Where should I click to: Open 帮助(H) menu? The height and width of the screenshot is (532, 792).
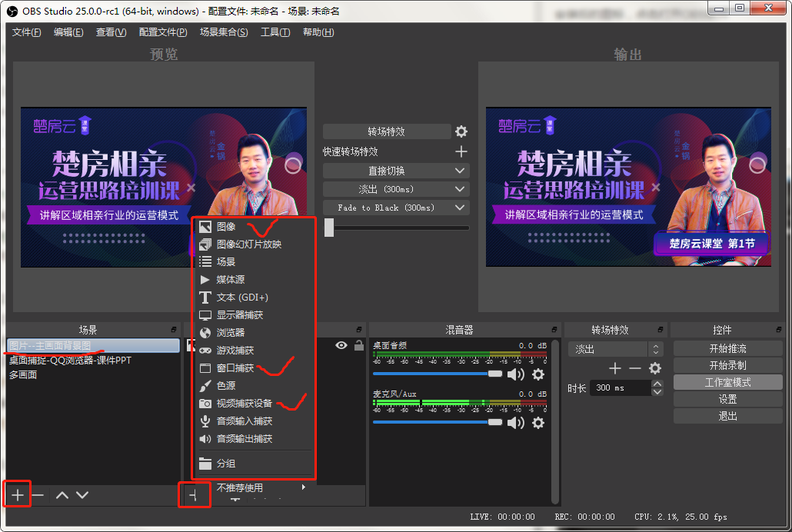point(318,32)
